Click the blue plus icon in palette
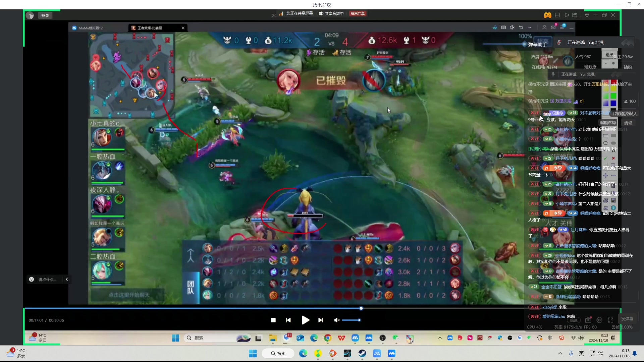 click(x=605, y=176)
